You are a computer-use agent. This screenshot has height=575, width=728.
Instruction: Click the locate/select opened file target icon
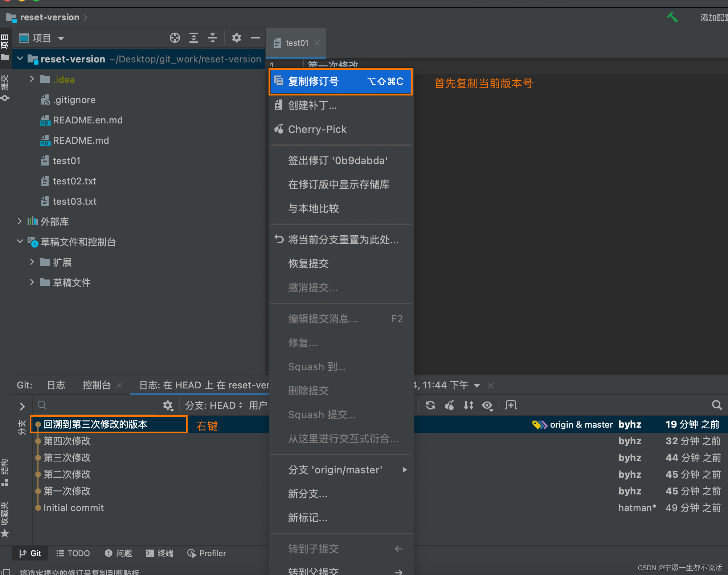(x=175, y=38)
